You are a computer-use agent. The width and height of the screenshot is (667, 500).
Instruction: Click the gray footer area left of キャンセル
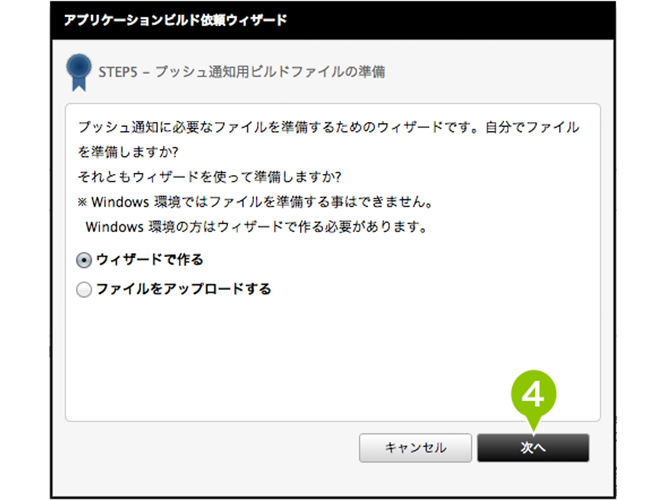204,448
